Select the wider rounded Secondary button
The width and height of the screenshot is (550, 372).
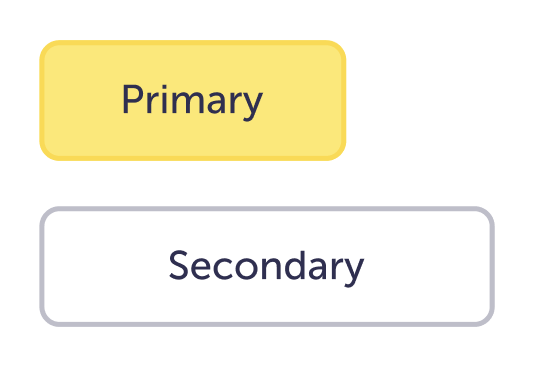coord(267,266)
